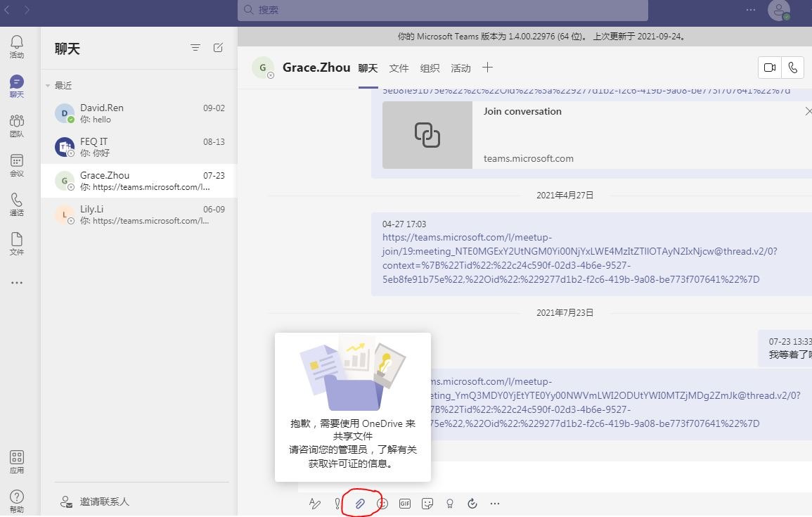Open the Format text options icon

click(314, 504)
